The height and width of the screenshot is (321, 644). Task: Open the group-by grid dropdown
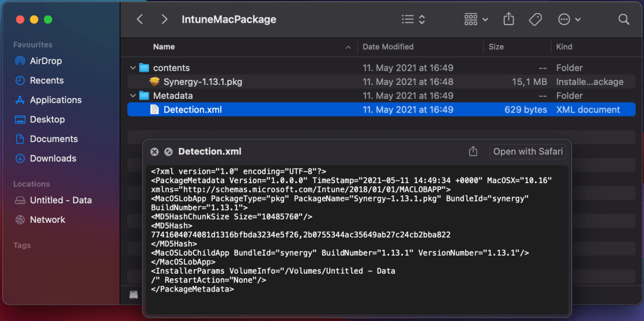click(476, 20)
